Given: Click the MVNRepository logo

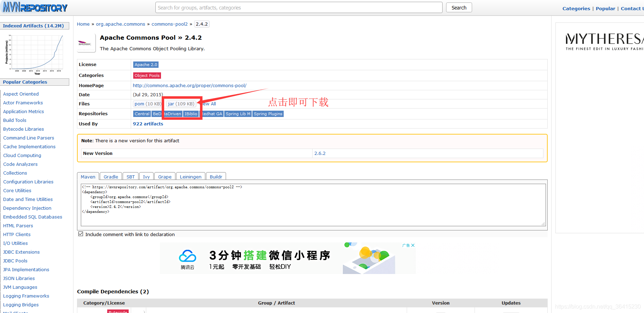Looking at the screenshot, I should pyautogui.click(x=35, y=7).
